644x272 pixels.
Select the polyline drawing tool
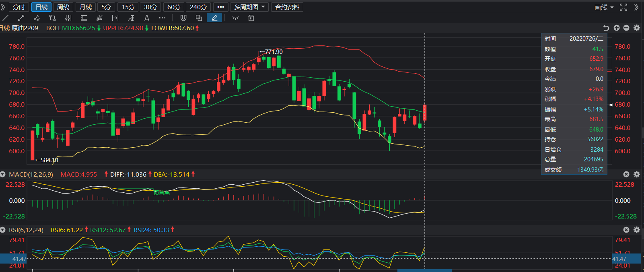coord(37,18)
